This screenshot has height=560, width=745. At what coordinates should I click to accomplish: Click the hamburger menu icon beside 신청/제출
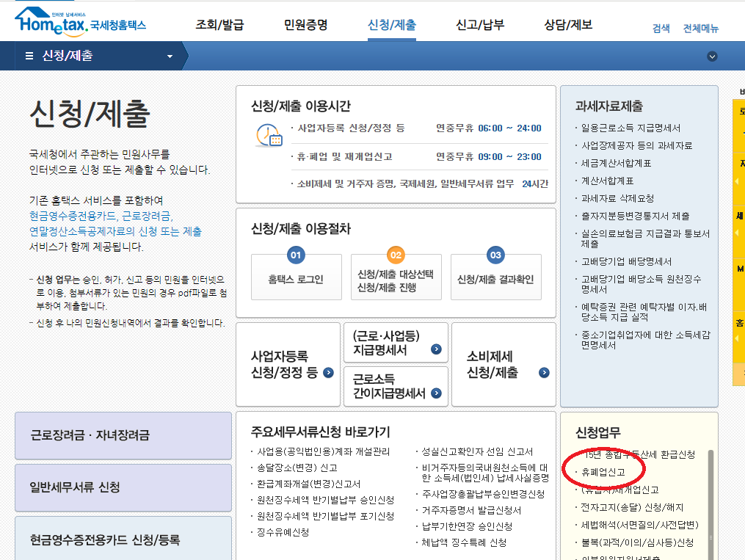click(29, 56)
